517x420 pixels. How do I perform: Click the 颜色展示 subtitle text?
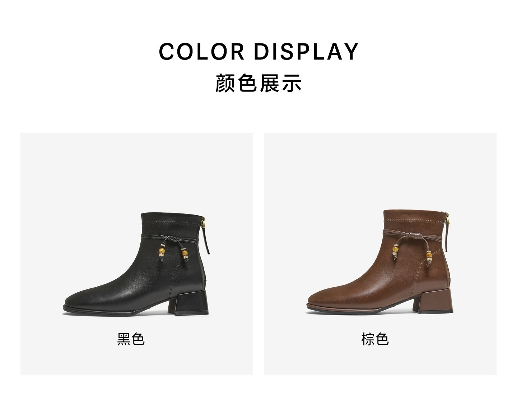(x=258, y=83)
